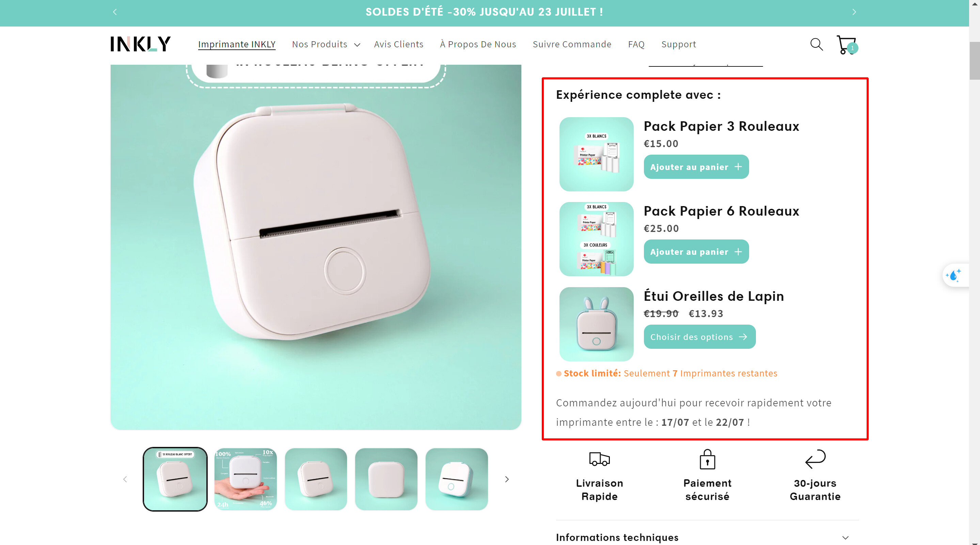Open the search magnifier icon
Screen dimensions: 980x545
pos(817,45)
